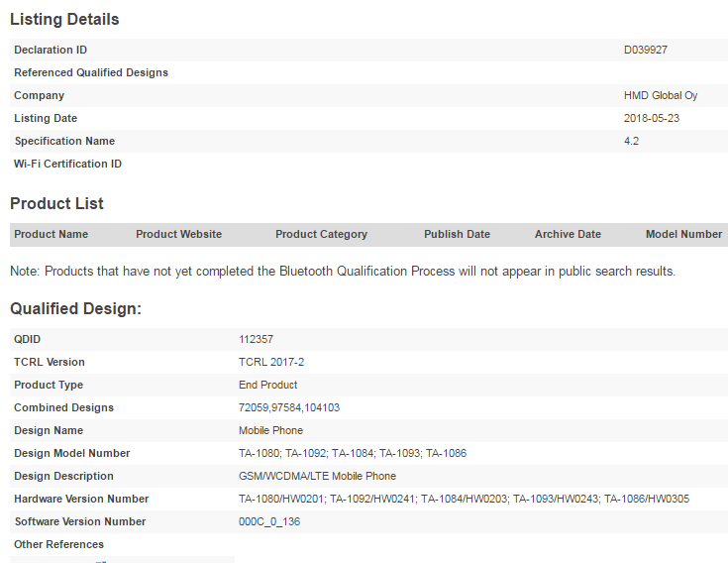
Task: Click the listing date 2018-05-23
Action: (652, 118)
